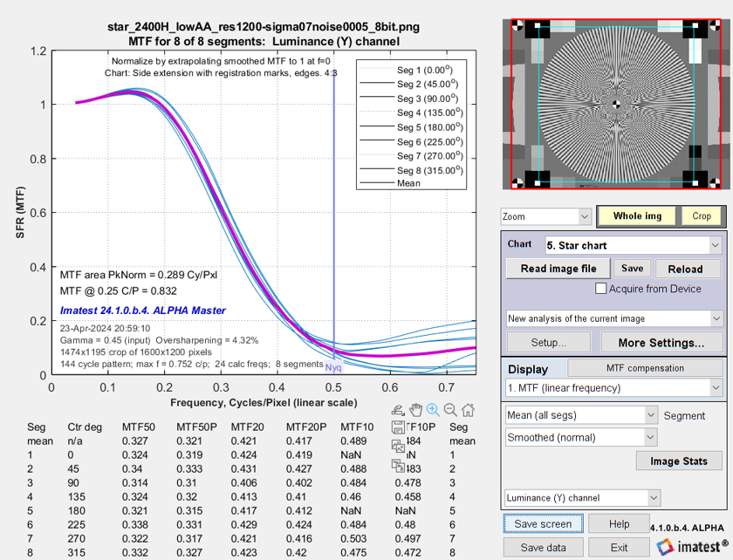
Task: Click the Zoom In magnifier icon
Action: coord(434,410)
